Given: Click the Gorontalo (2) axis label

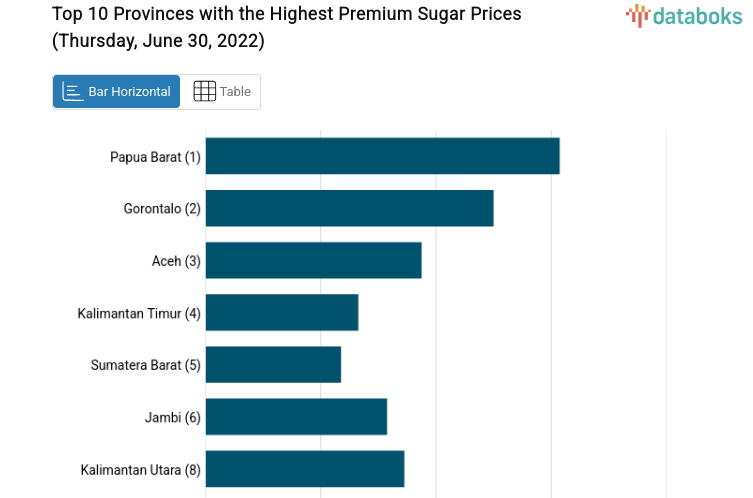Looking at the screenshot, I should [162, 209].
